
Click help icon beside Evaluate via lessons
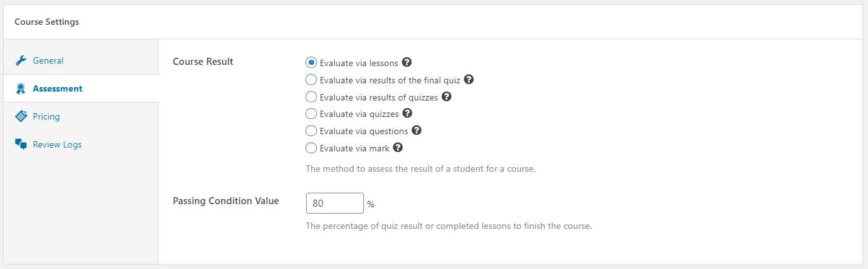pyautogui.click(x=407, y=62)
